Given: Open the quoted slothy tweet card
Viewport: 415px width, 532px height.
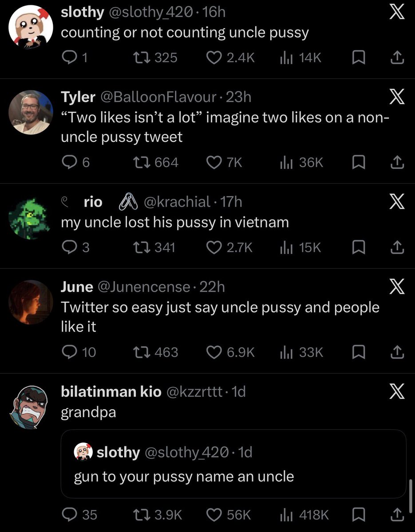Looking at the screenshot, I should tap(233, 464).
